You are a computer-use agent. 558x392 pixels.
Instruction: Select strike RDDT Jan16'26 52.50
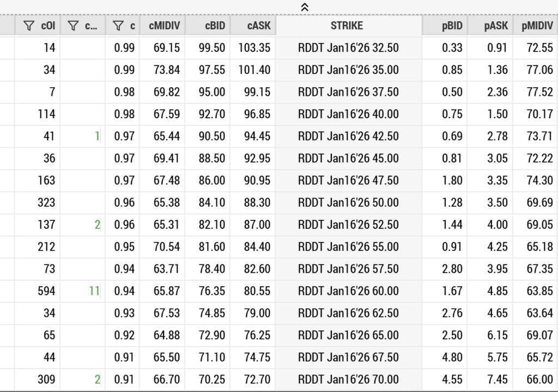[348, 224]
